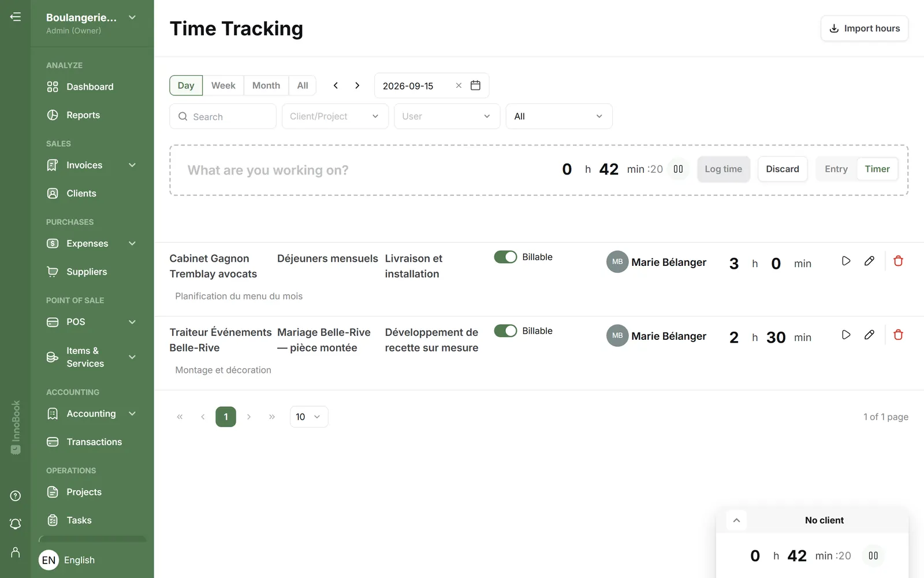Start timer for Cabinet Gagnon Tremblay entry
The width and height of the screenshot is (924, 578).
click(x=846, y=261)
